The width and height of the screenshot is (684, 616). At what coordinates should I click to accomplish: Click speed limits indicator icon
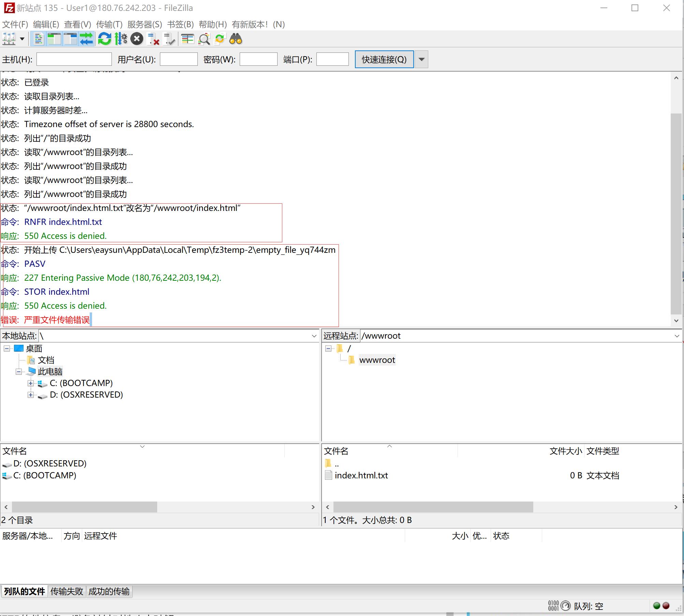coord(566,606)
